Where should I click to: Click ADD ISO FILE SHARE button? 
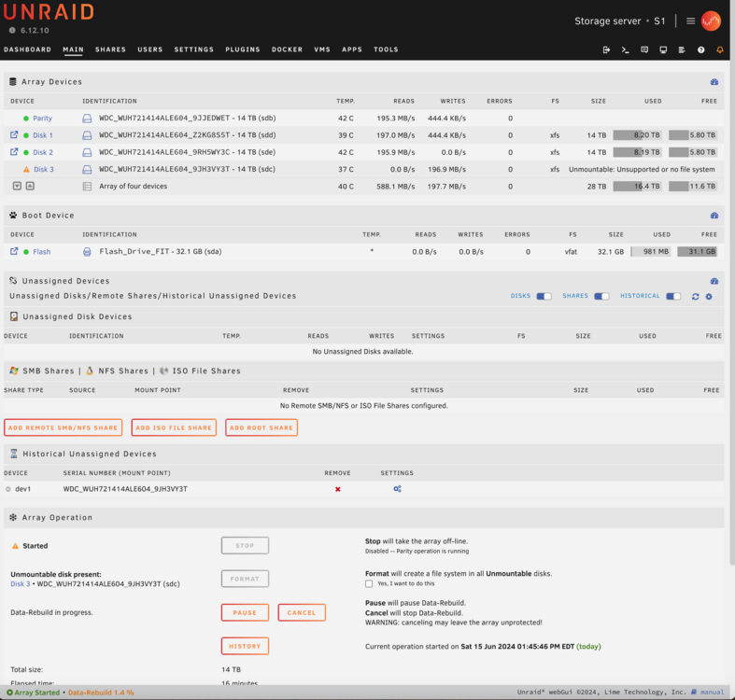tap(174, 427)
